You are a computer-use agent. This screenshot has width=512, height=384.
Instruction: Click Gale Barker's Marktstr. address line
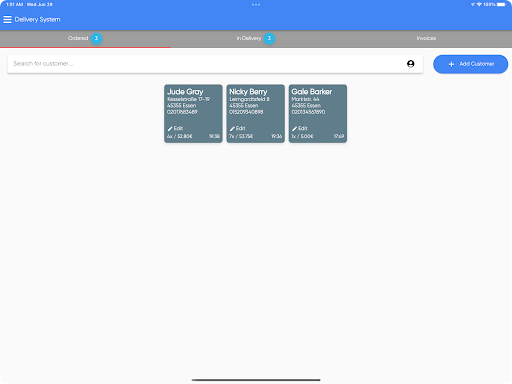tap(305, 99)
